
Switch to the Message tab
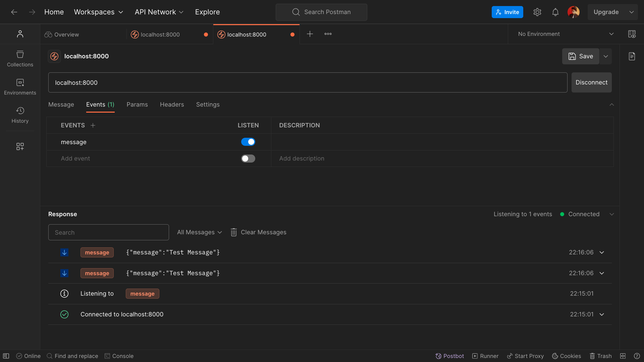[61, 105]
